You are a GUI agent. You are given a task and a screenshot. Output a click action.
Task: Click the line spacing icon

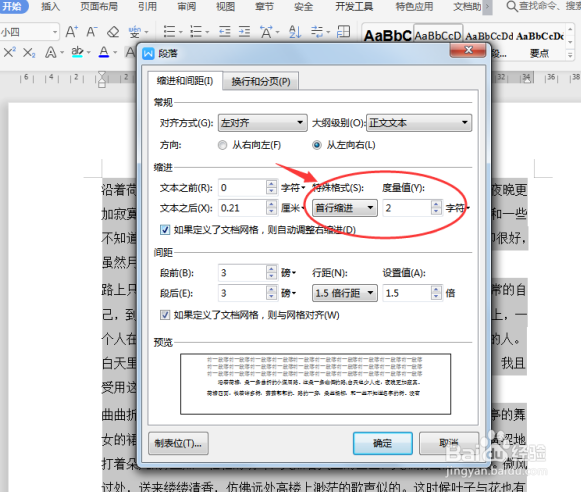317,32
